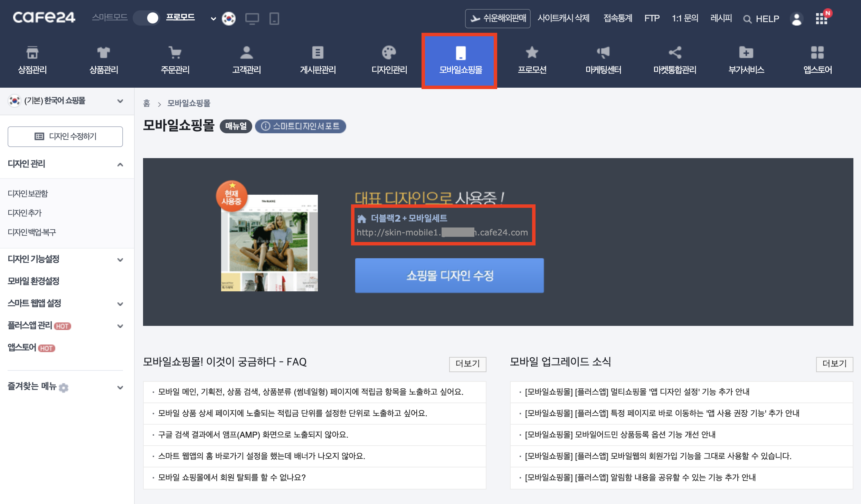Viewport: 861px width, 504px height.
Task: Open the FAQ 더보기 link
Action: coord(467,364)
